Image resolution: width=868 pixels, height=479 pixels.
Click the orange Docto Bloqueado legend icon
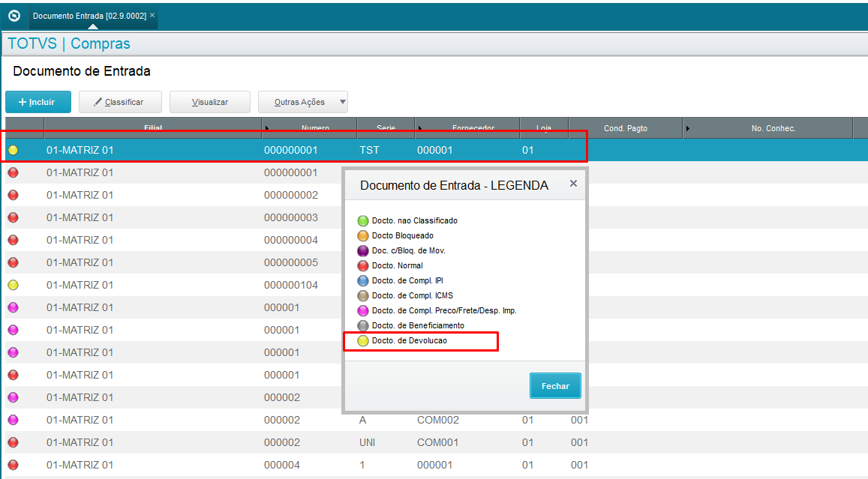(362, 235)
